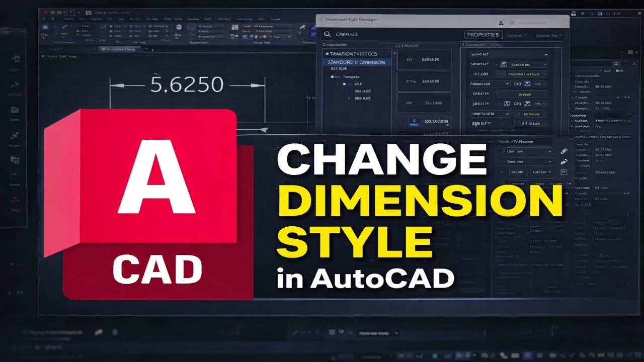Click the people icon in Dimension Style Manager title bar

pyautogui.click(x=501, y=23)
